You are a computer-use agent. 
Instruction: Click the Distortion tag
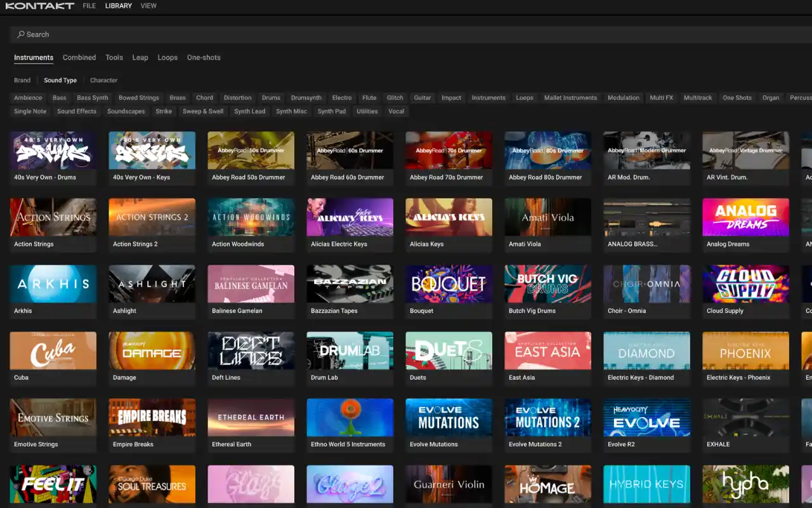pyautogui.click(x=238, y=98)
